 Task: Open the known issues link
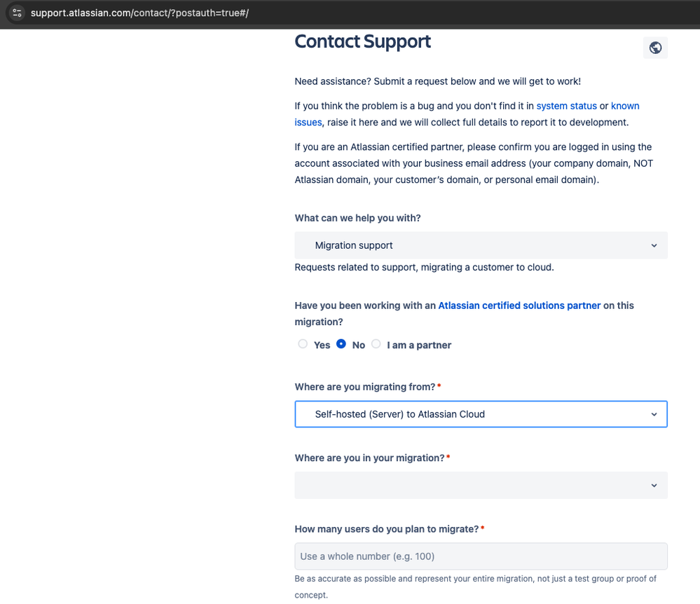click(625, 106)
